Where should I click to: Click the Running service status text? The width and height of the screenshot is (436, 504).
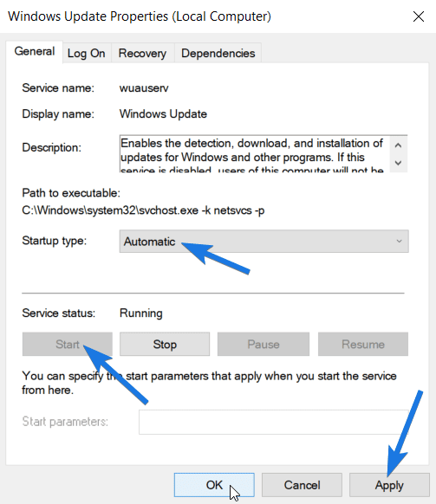[141, 313]
